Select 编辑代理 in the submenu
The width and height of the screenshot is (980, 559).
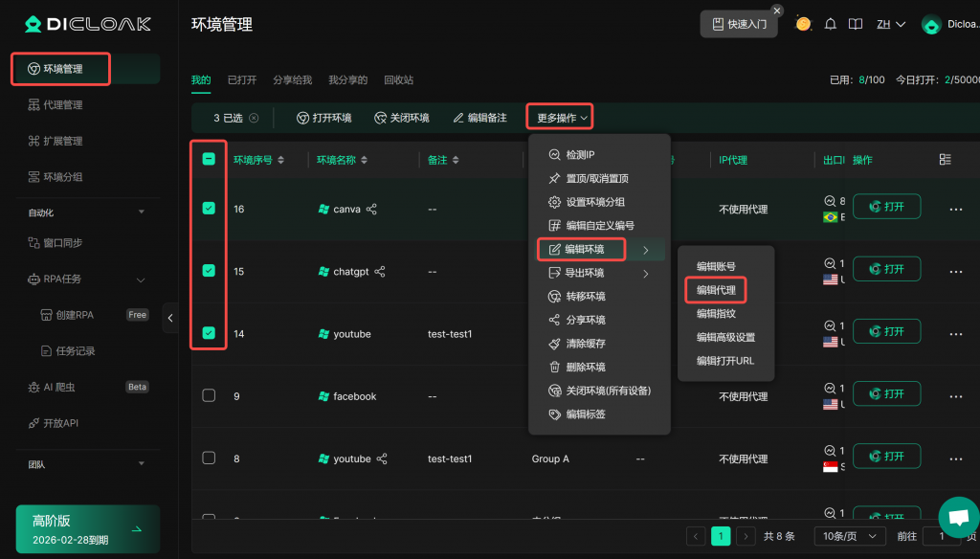(x=716, y=290)
